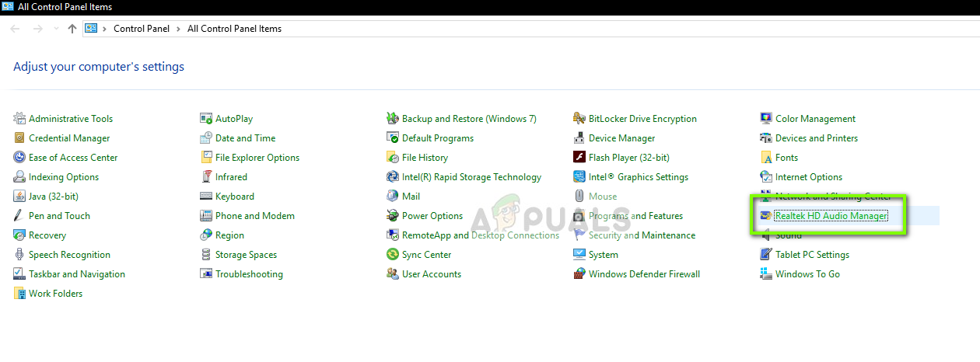Open the Sync Center icon

pyautogui.click(x=393, y=254)
